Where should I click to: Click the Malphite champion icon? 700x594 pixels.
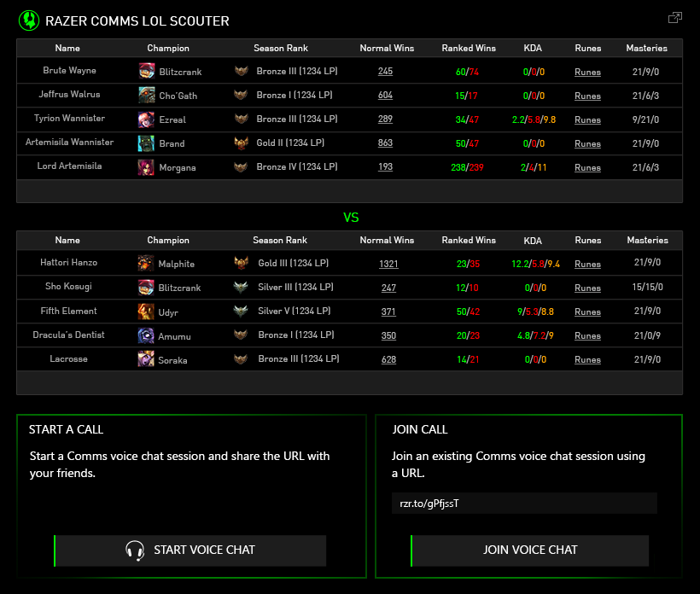pos(147,264)
